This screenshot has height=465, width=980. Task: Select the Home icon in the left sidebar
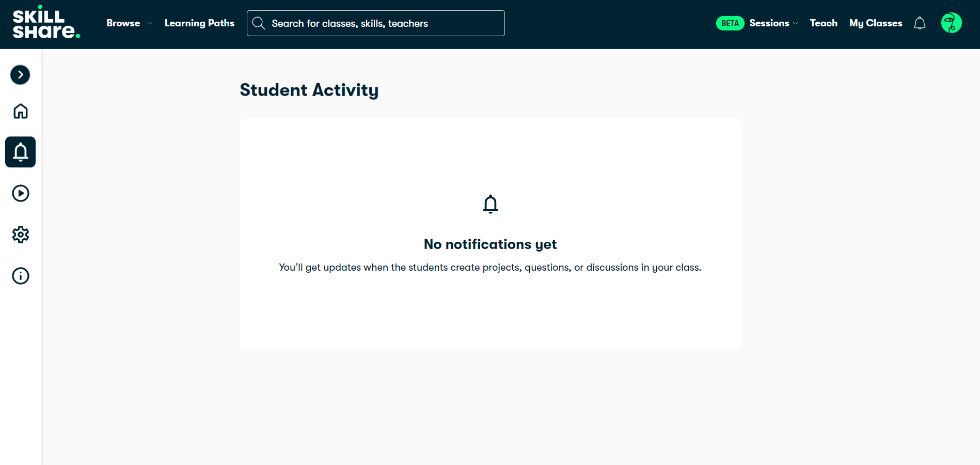click(20, 111)
